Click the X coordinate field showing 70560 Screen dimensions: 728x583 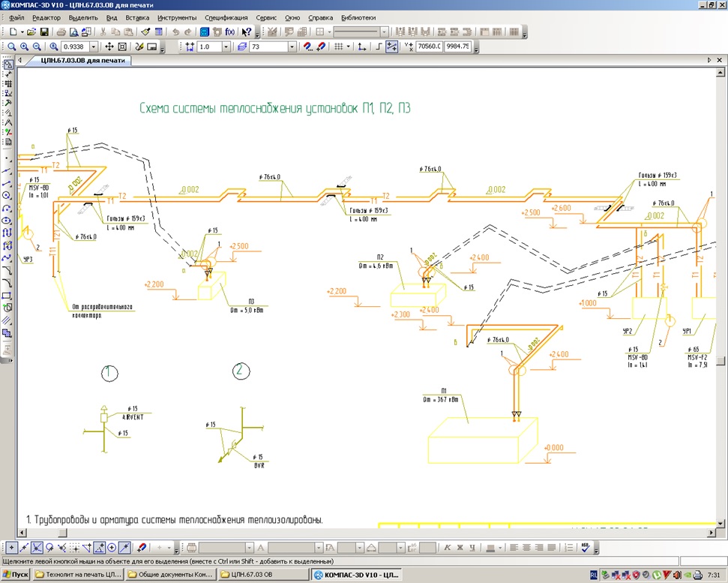click(429, 47)
